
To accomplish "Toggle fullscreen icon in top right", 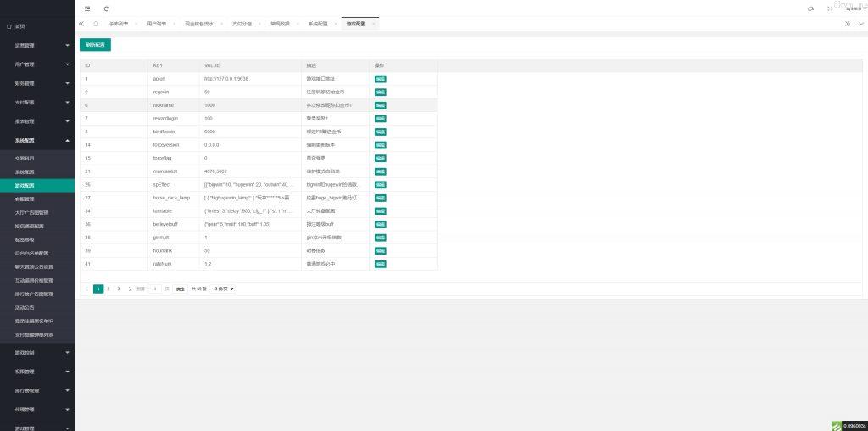I will 829,8.
